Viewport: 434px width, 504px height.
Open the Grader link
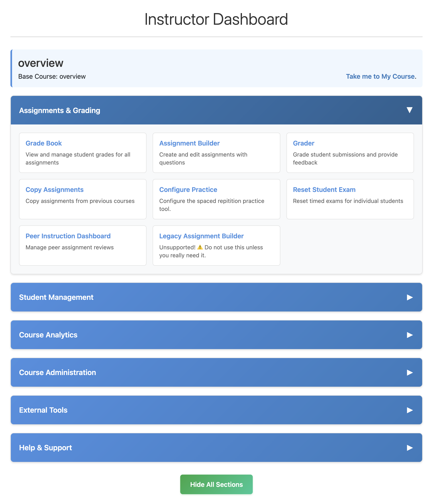[x=303, y=143]
